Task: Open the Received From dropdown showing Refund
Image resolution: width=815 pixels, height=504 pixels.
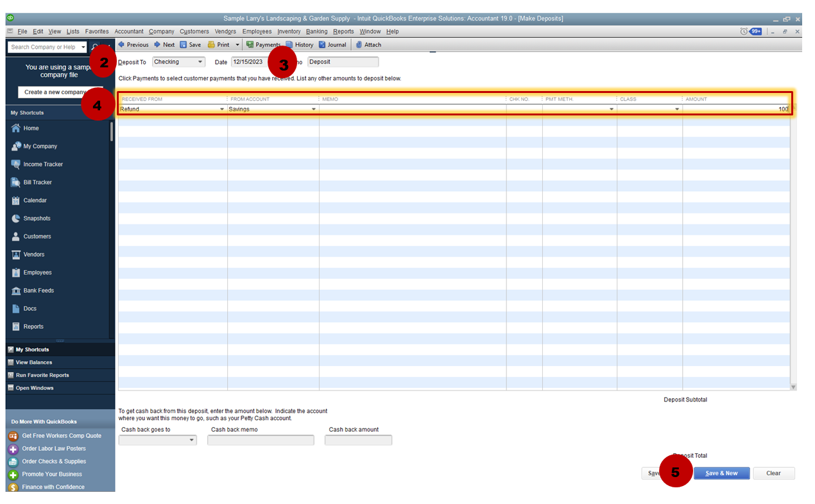Action: click(x=222, y=110)
